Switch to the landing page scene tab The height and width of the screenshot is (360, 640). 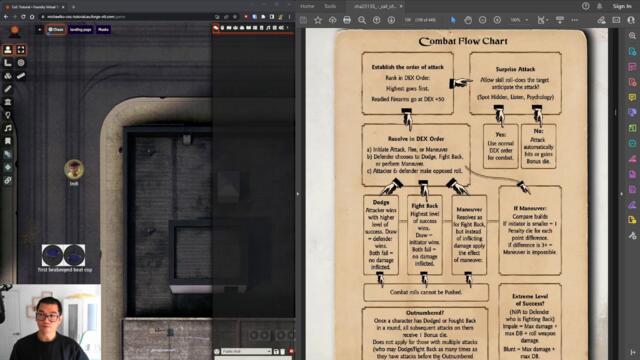coord(80,29)
